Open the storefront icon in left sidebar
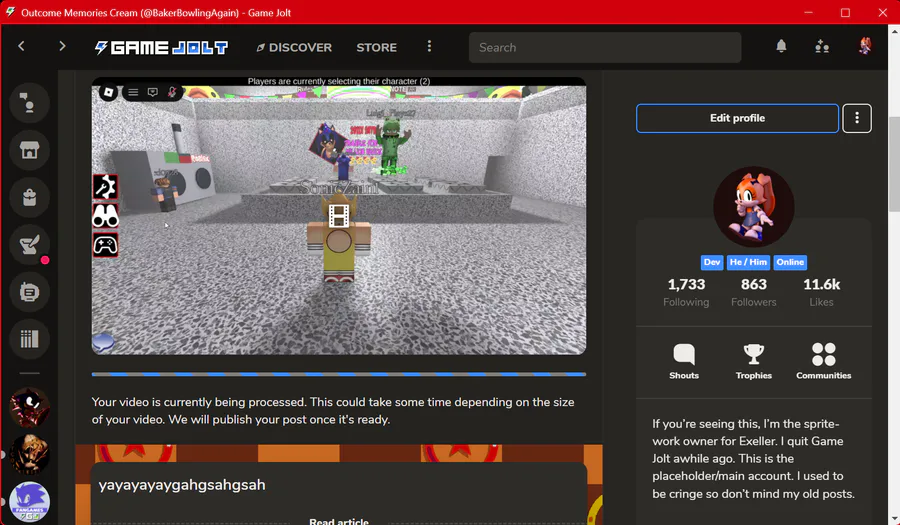Image resolution: width=900 pixels, height=525 pixels. (x=29, y=150)
